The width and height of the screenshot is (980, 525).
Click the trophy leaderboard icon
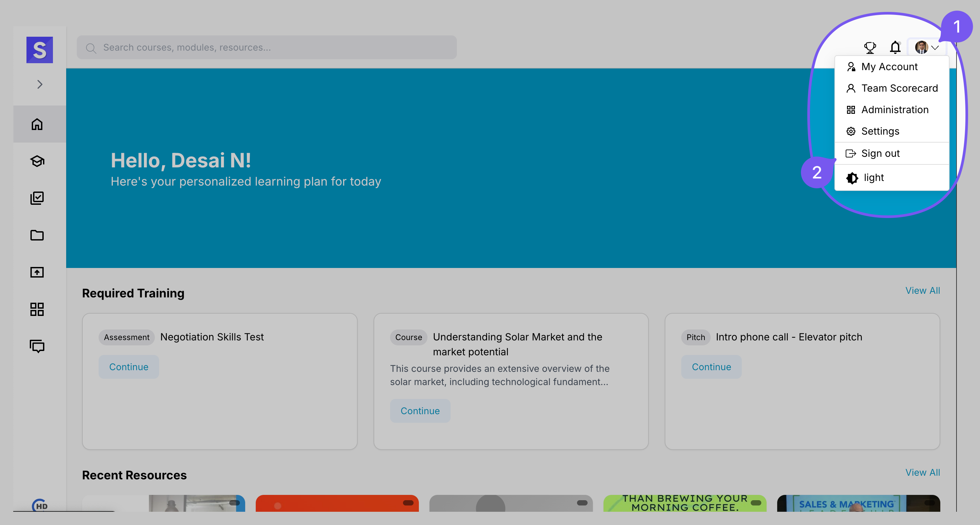coord(870,48)
